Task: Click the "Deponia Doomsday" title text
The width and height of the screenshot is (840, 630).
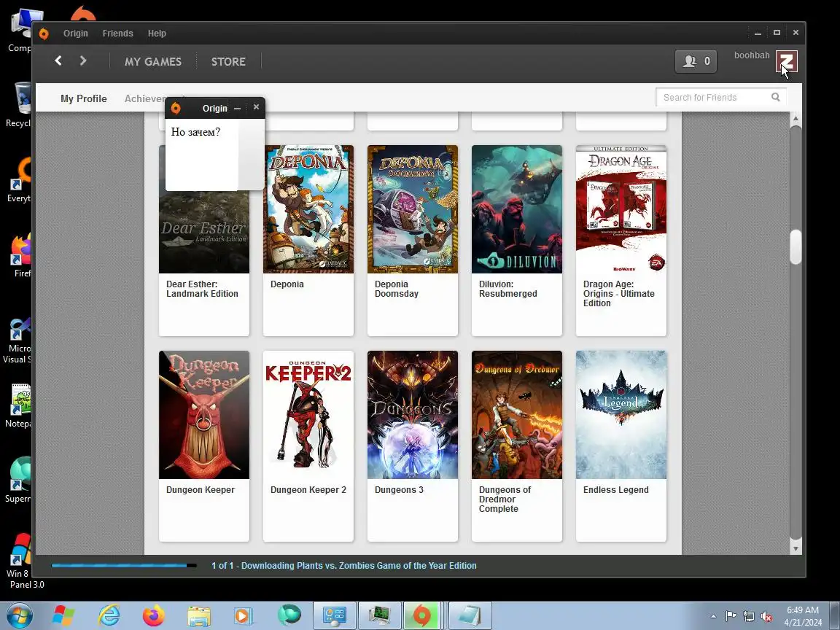Action: tap(397, 289)
